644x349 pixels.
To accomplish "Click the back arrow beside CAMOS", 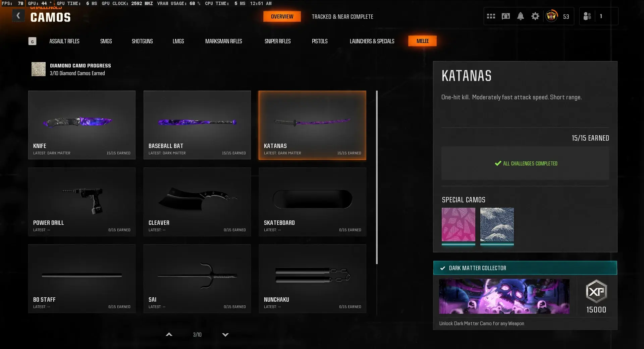I will [x=18, y=16].
